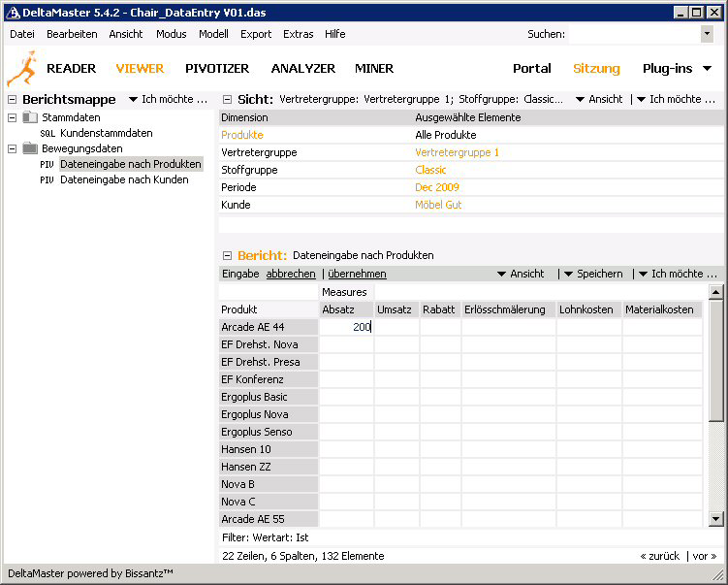Click the vor » link
The image size is (728, 585).
pos(705,556)
